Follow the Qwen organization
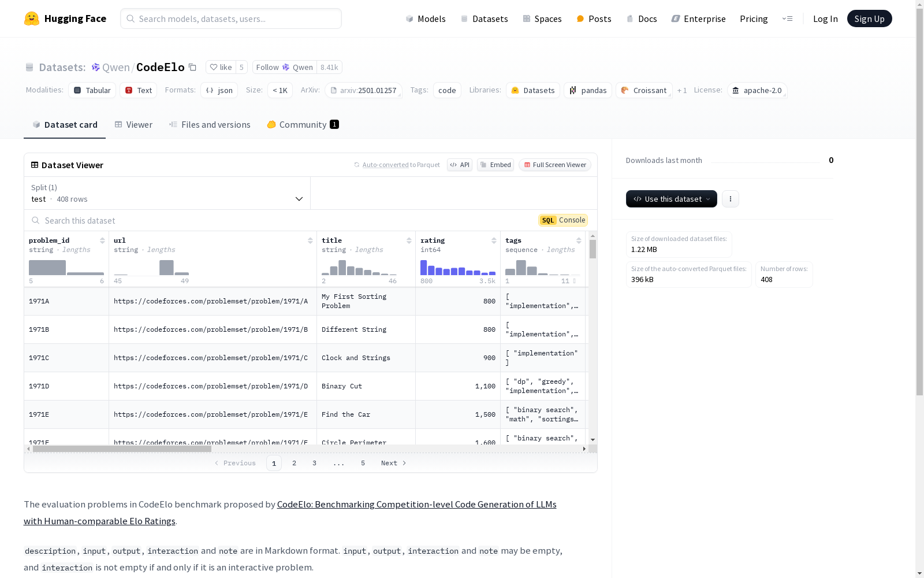This screenshot has height=578, width=924. [285, 67]
